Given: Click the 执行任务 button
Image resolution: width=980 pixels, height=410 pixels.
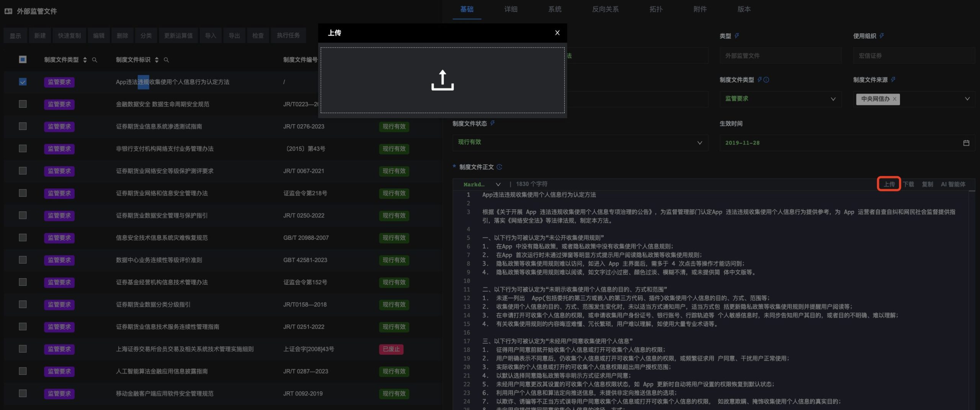Looking at the screenshot, I should [x=288, y=36].
